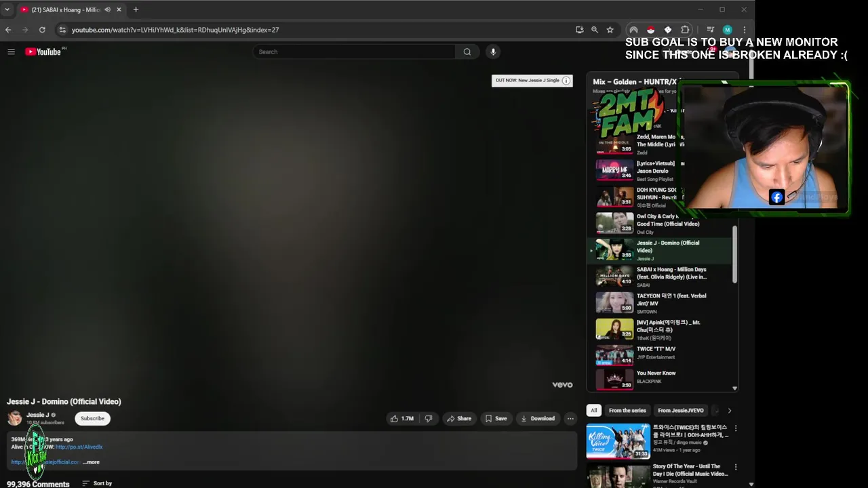The height and width of the screenshot is (488, 868).
Task: Go back in browser history
Action: pos(8,30)
